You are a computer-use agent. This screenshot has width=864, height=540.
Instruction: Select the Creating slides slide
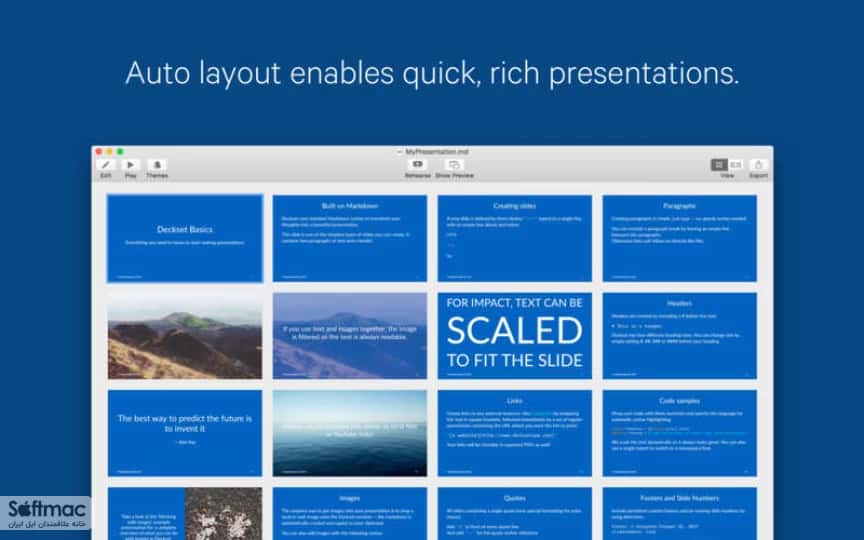pos(515,239)
